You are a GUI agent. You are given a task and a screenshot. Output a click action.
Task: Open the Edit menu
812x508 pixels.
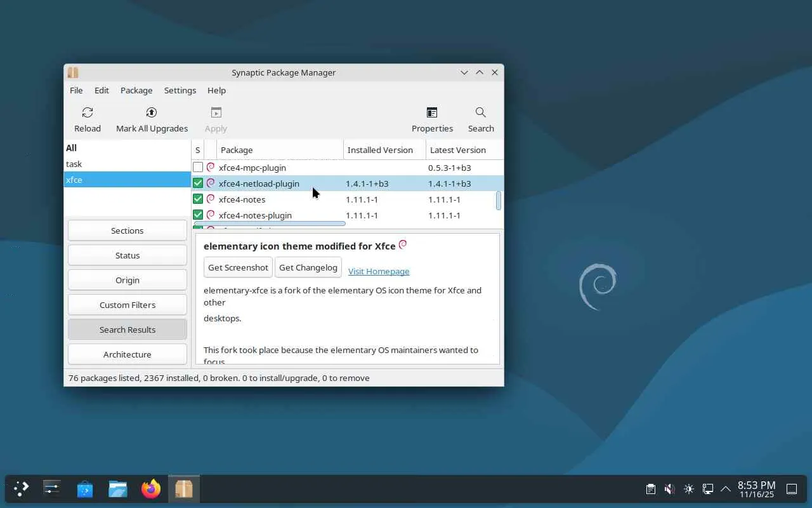[x=101, y=90]
